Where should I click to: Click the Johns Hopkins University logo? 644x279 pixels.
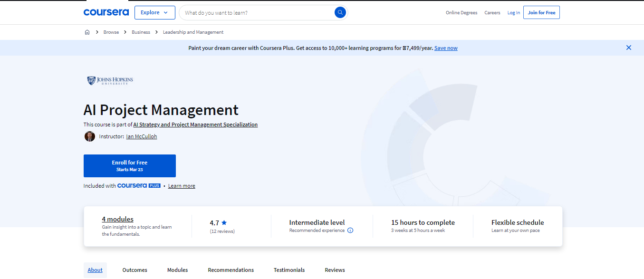(110, 81)
